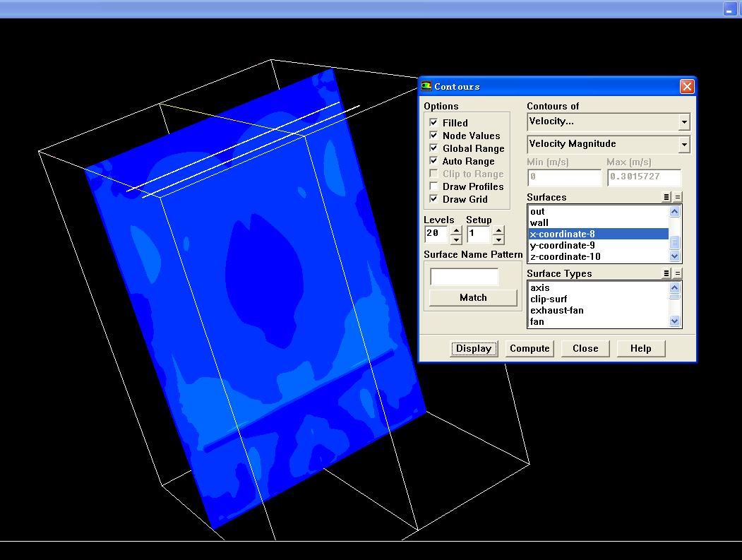This screenshot has height=560, width=742.
Task: Toggle the Global Range checkbox
Action: pyautogui.click(x=433, y=148)
